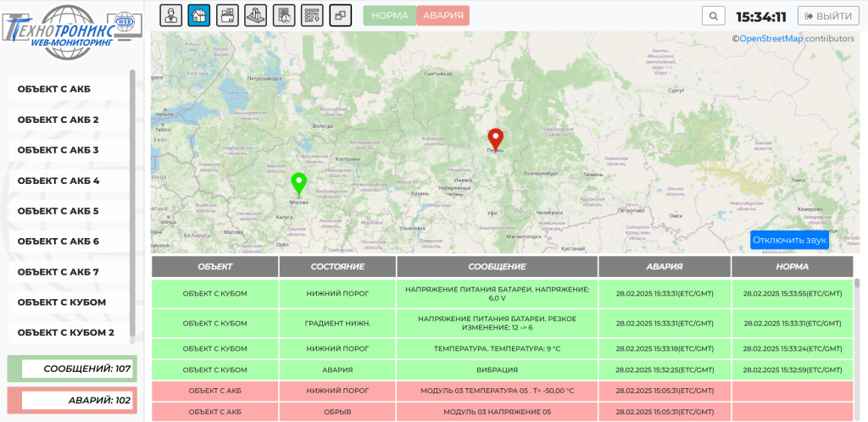Open the OpenStreetMap attribution link
868x422 pixels.
[x=771, y=39]
